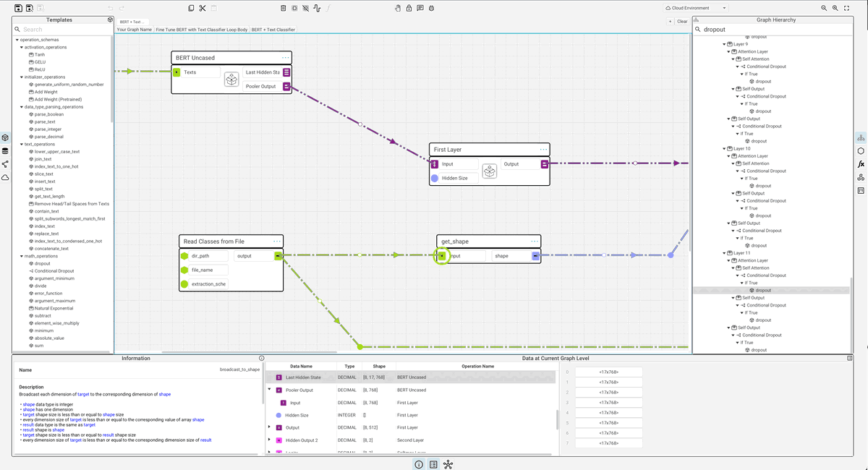
Task: Open the comment note tool
Action: tap(420, 8)
